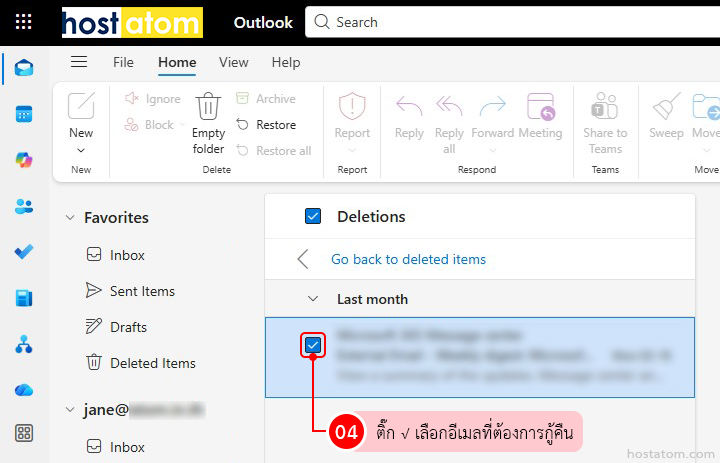Toggle the Deletions select-all checkbox

(x=313, y=216)
